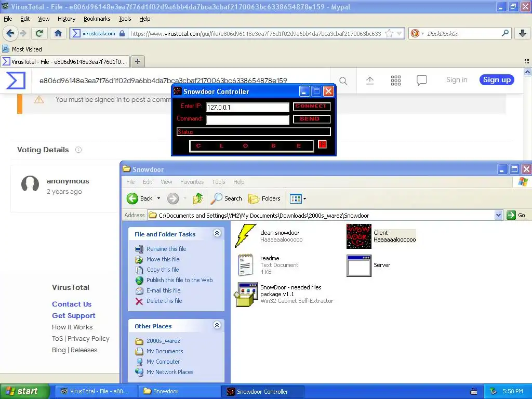This screenshot has width=532, height=399.
Task: Select the clean snowdoor lightning file
Action: [245, 236]
